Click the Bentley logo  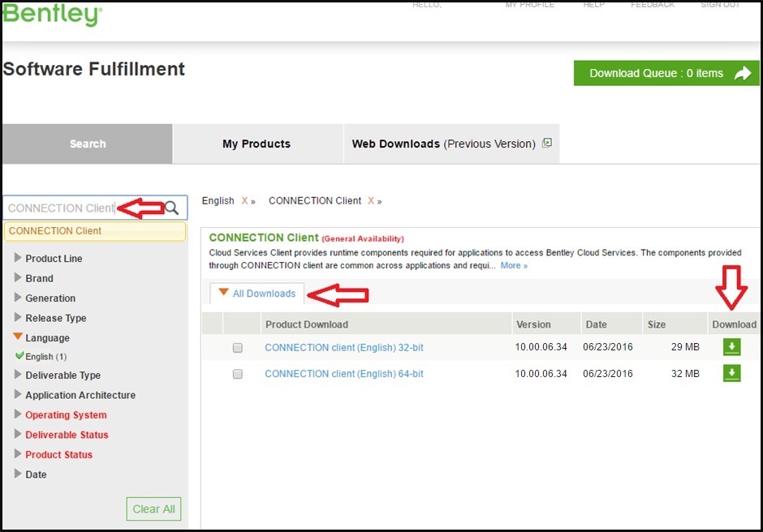[x=53, y=14]
